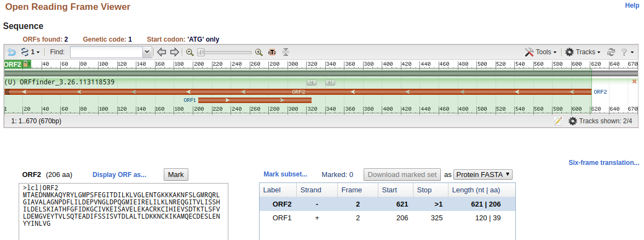Click the Download marked set button

pos(402,175)
